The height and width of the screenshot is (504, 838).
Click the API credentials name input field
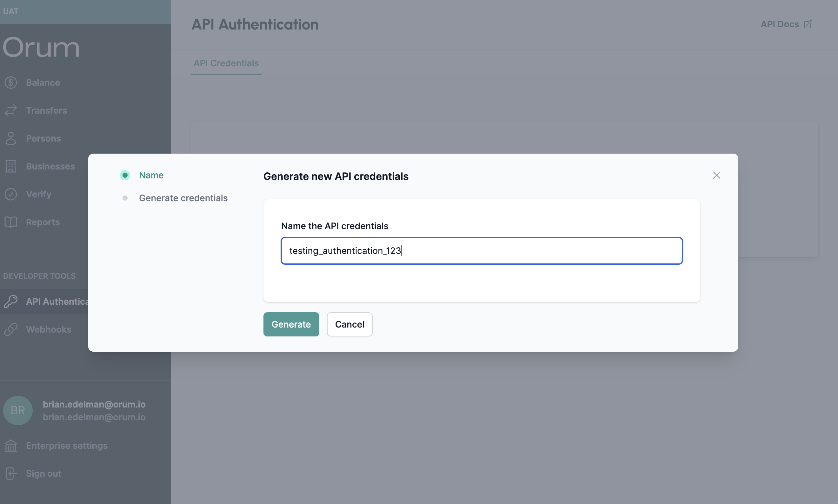pos(481,250)
